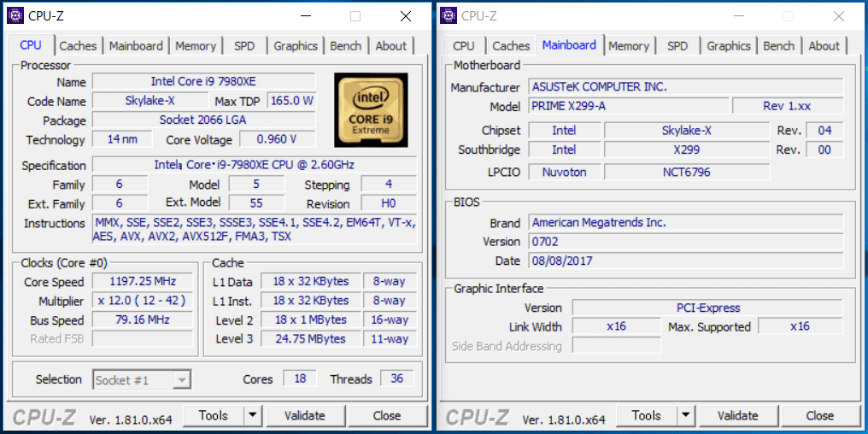Open the Bench tab in the left window
The image size is (868, 434).
click(345, 46)
